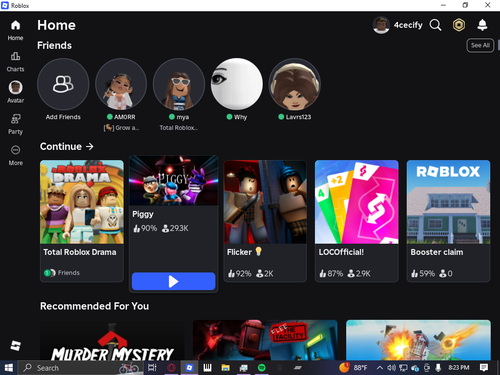The image size is (500, 375).
Task: Click the Friends section heading
Action: (x=54, y=45)
